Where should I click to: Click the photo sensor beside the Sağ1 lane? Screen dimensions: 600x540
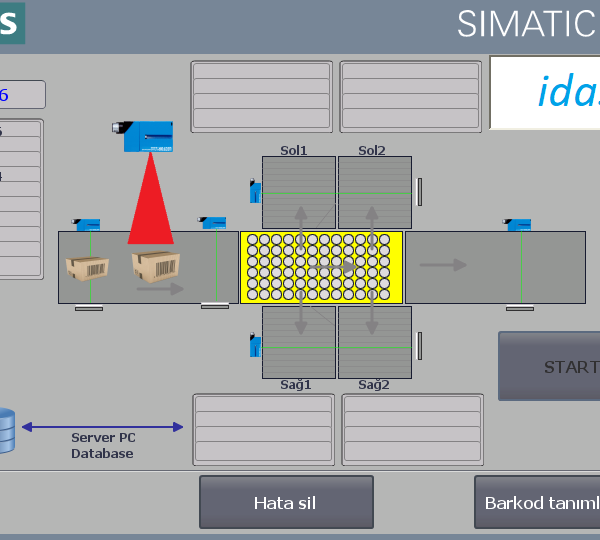255,346
